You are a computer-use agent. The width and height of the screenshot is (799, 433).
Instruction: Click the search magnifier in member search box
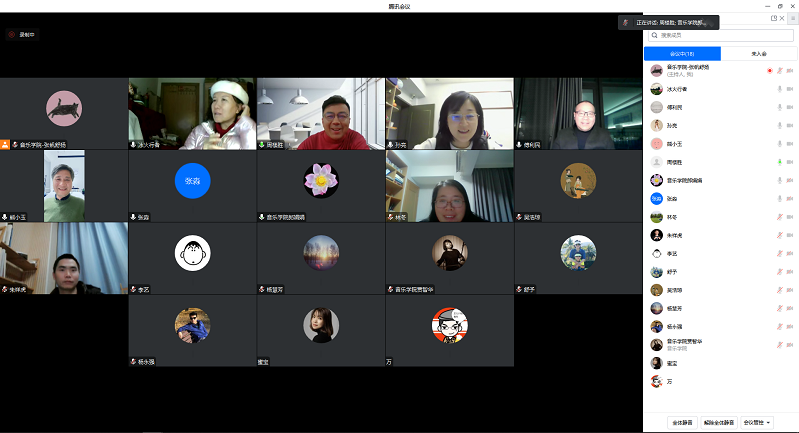(x=654, y=35)
